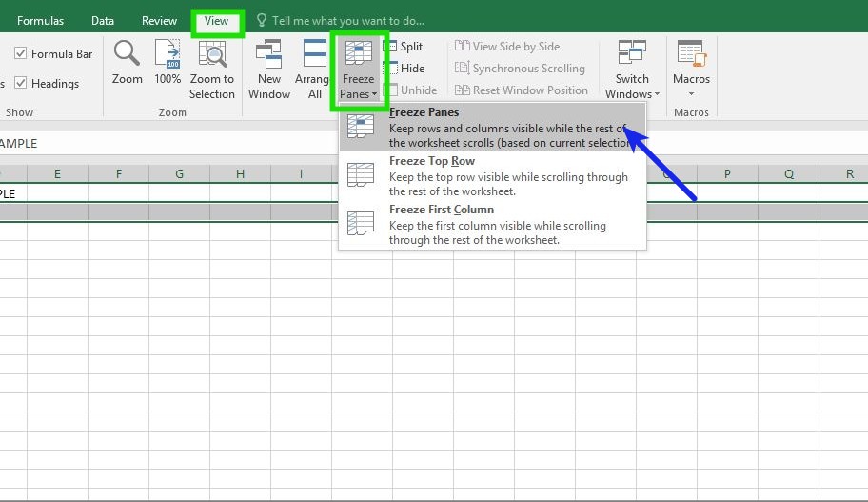Click the Macros icon
868x502 pixels.
pos(691,53)
